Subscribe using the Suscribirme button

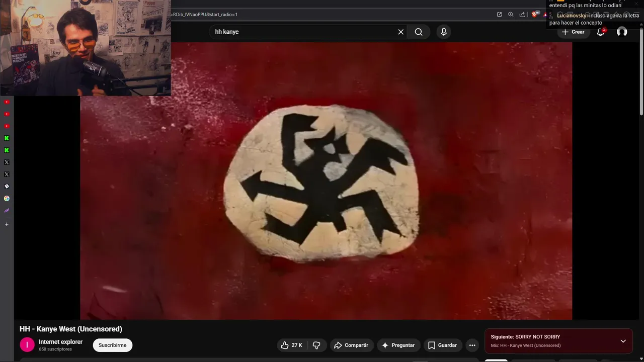(113, 345)
